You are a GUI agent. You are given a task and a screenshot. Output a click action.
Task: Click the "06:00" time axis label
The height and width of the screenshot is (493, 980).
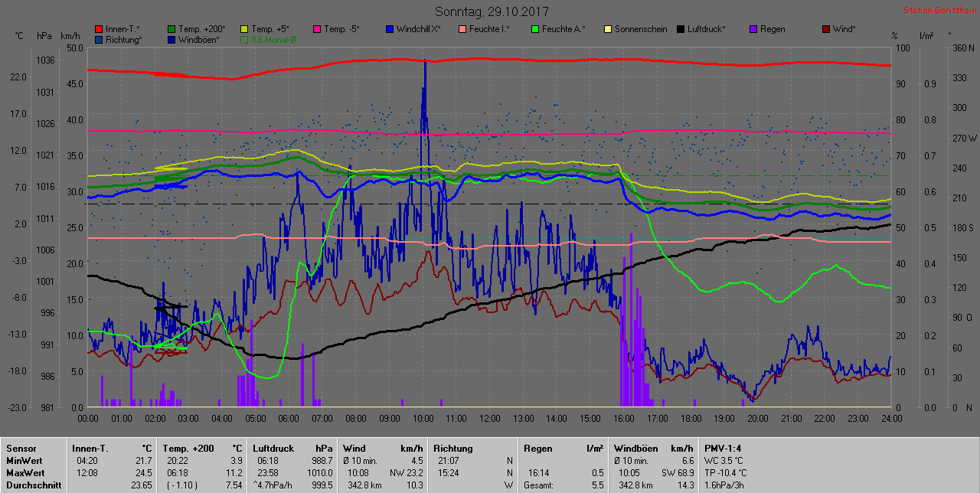289,419
